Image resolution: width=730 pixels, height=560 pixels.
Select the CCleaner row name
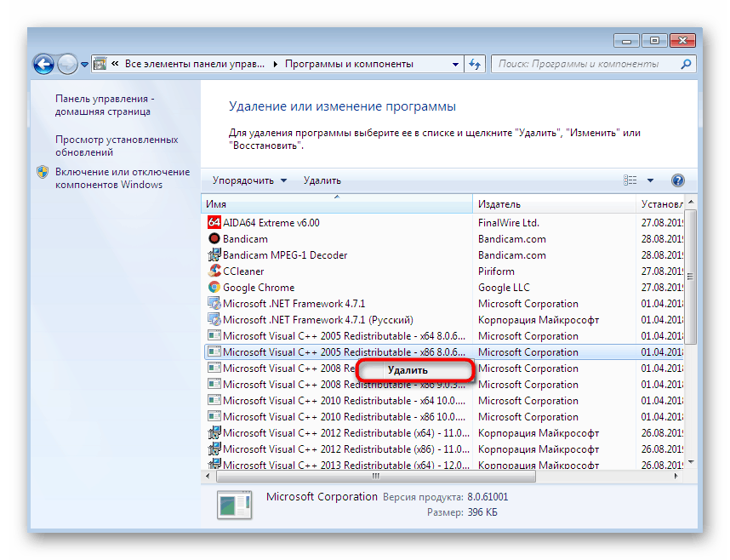click(243, 271)
